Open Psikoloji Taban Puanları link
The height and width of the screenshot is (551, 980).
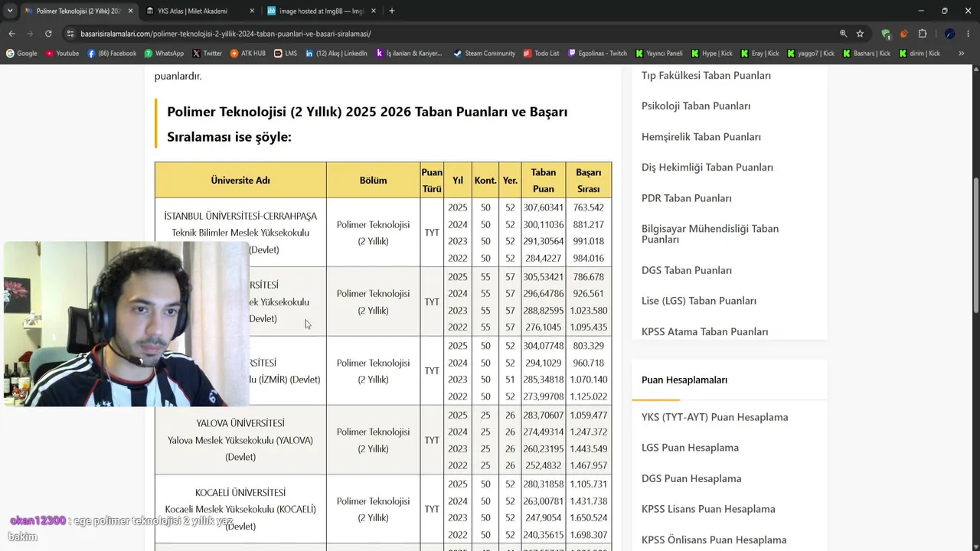click(696, 106)
